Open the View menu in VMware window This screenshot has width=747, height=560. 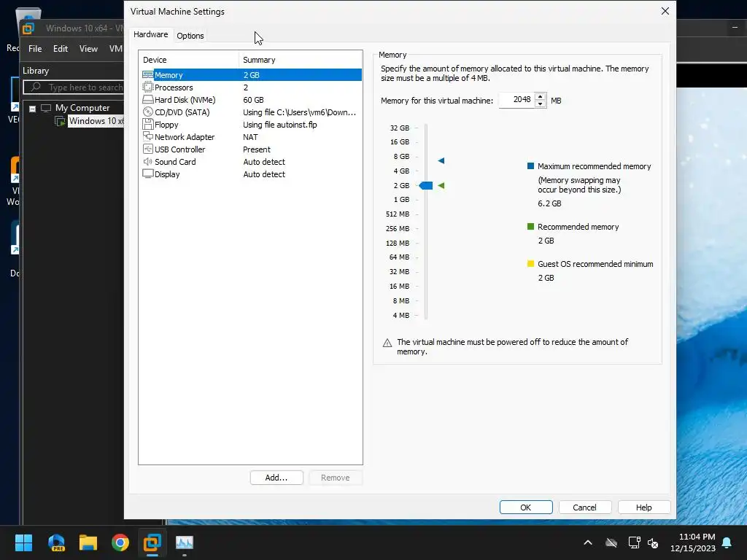(88, 49)
